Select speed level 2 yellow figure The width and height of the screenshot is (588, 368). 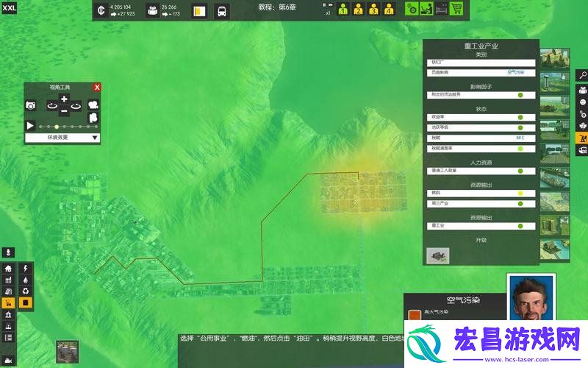click(358, 9)
